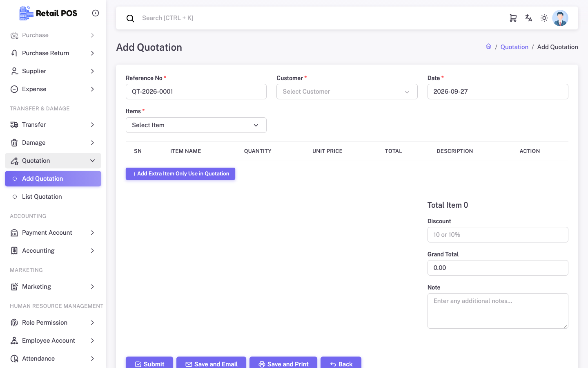The height and width of the screenshot is (368, 588).
Task: Click the Supplier person icon
Action: (x=14, y=71)
